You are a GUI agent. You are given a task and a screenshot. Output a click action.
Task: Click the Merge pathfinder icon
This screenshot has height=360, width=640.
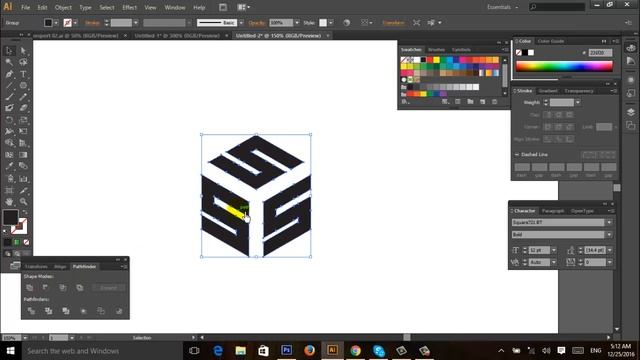click(x=66, y=311)
